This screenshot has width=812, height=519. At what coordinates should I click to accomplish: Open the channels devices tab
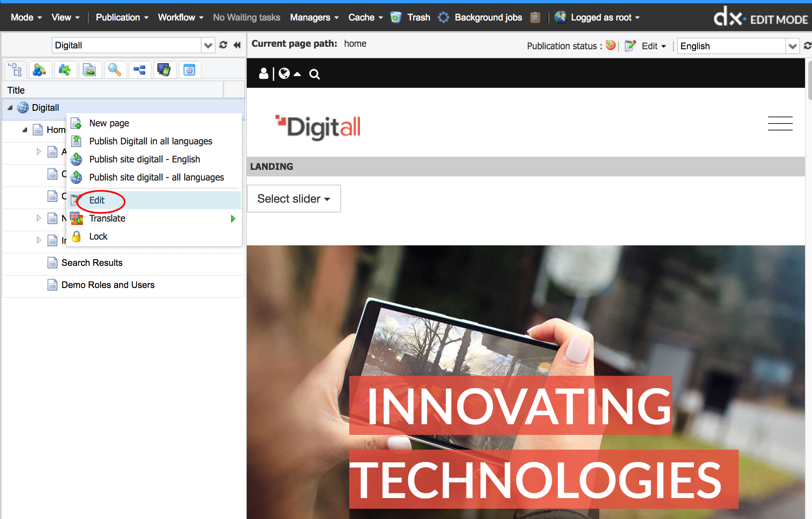(x=164, y=70)
